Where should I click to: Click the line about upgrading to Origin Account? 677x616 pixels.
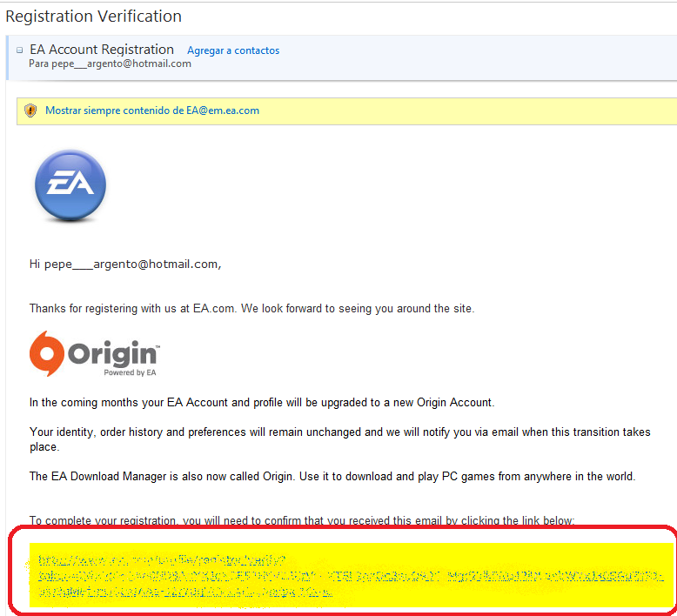click(262, 403)
